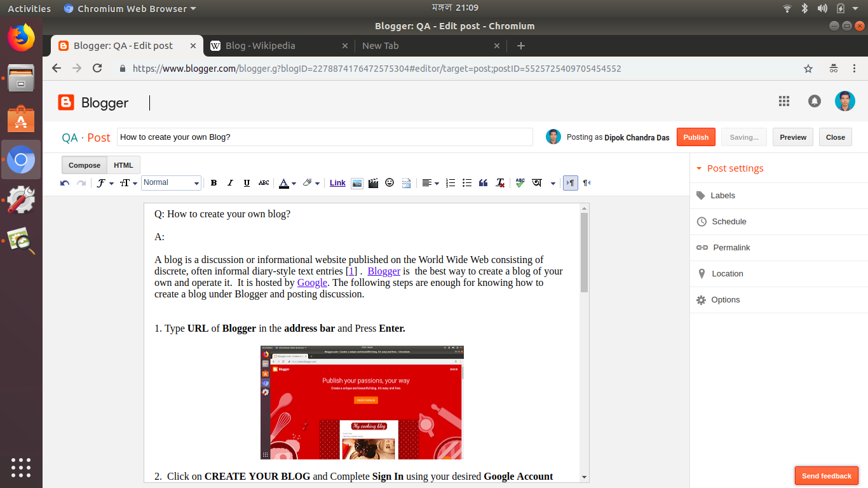Open the transliteration language dropdown arrow
Image resolution: width=868 pixels, height=488 pixels.
pyautogui.click(x=553, y=183)
